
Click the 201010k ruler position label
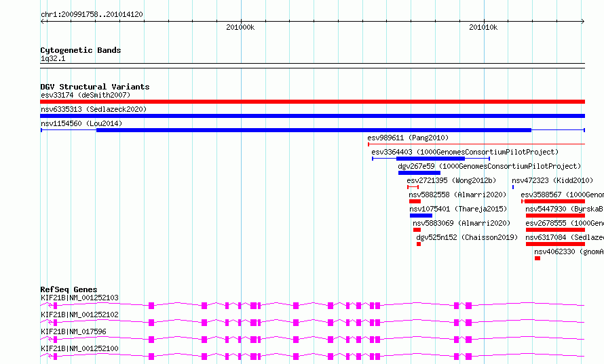483,27
